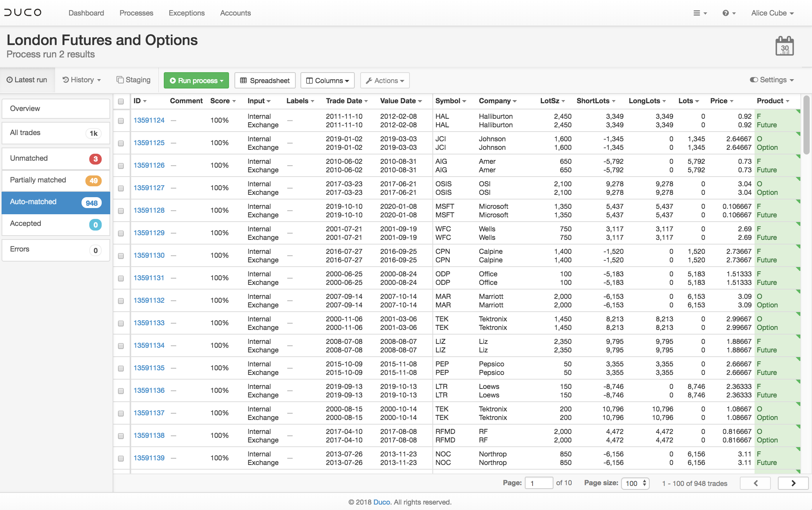Expand the History dropdown
This screenshot has height=510, width=812.
click(82, 80)
